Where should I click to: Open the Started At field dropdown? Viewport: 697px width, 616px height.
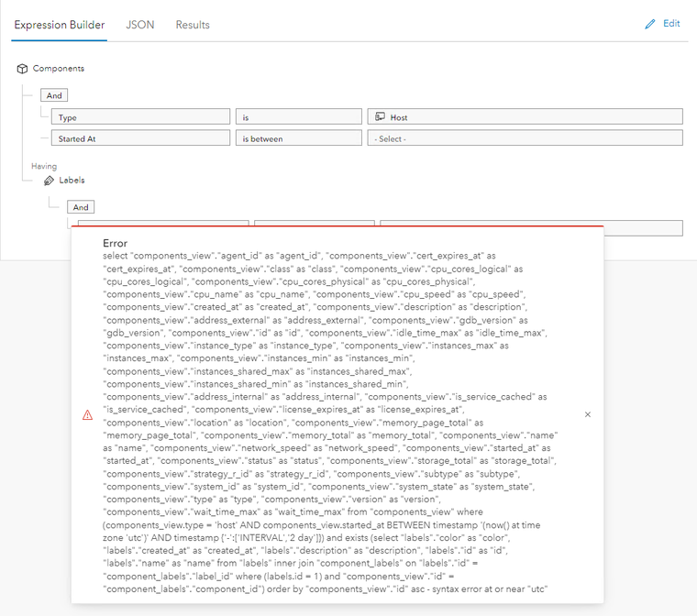(140, 137)
